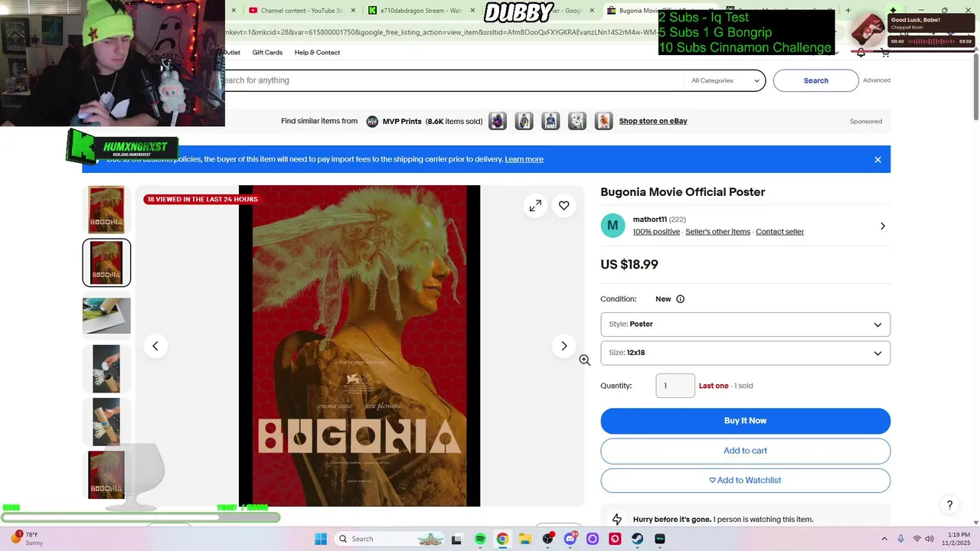
Task: Click the Add to cart button
Action: (745, 451)
